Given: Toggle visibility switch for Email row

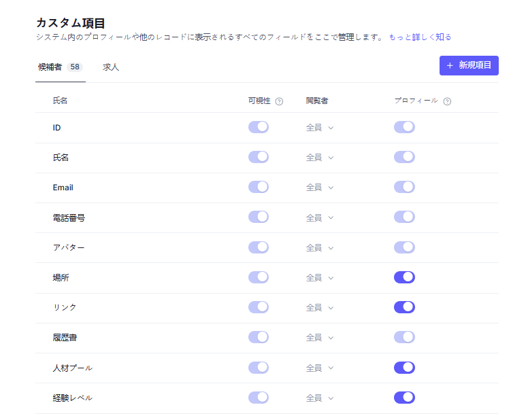Looking at the screenshot, I should coord(259,187).
